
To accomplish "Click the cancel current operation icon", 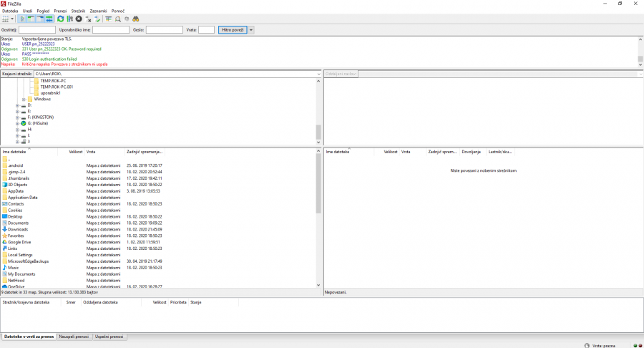I will (79, 19).
